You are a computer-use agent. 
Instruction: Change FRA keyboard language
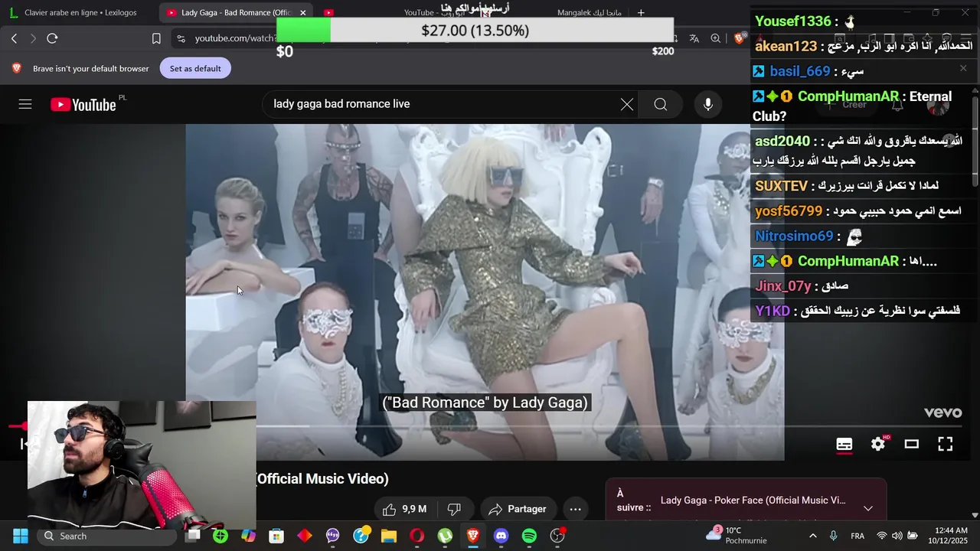tap(857, 536)
